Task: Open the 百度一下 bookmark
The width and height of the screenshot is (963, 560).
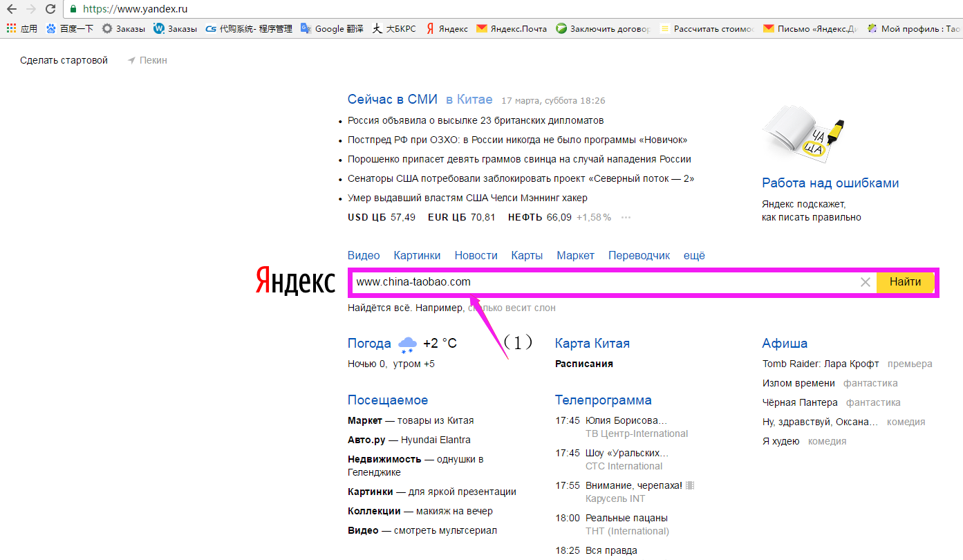Action: click(x=69, y=29)
